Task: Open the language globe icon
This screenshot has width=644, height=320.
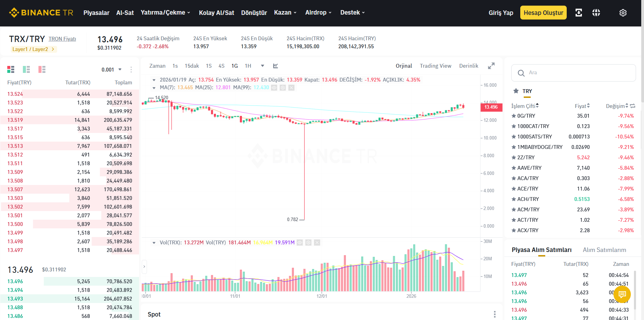Action: click(596, 13)
